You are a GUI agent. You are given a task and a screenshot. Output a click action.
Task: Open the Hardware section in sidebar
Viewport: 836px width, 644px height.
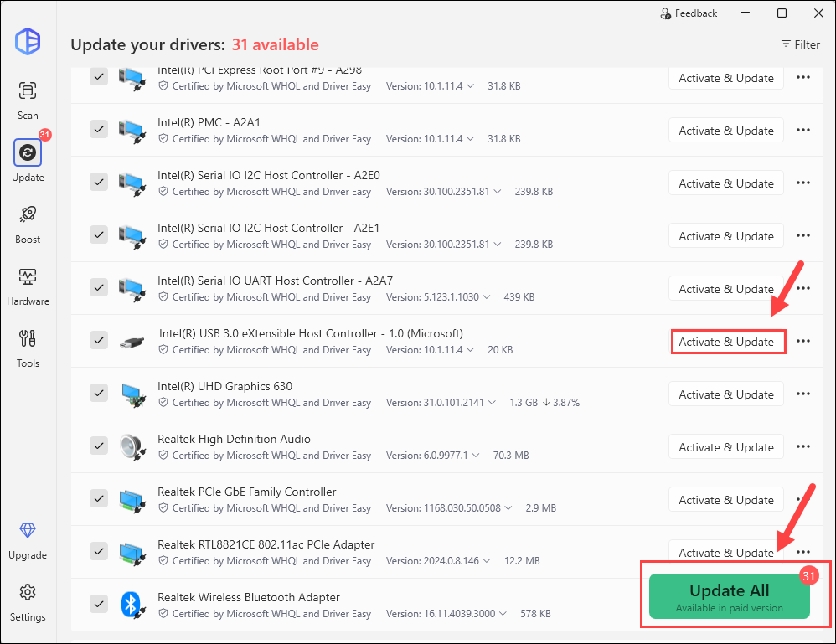tap(28, 286)
